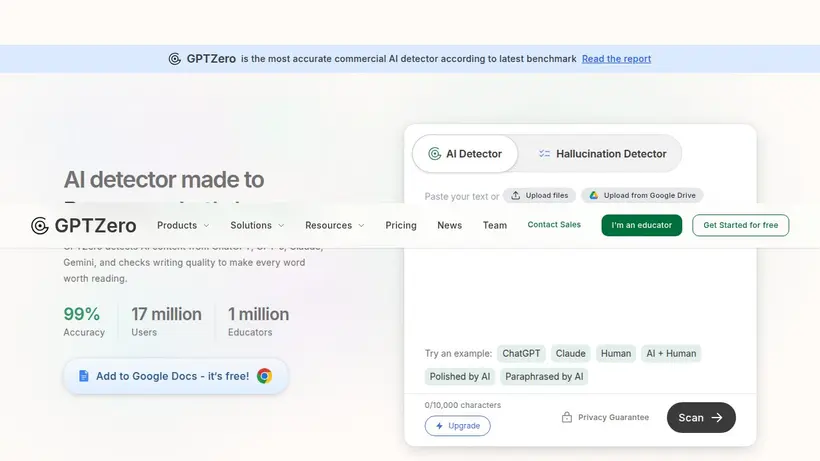Try the AI + Human example
Image resolution: width=820 pixels, height=461 pixels.
[x=671, y=353]
